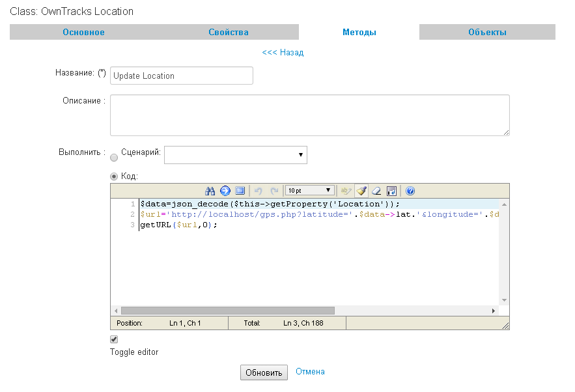Select the Сценарий radio button

click(114, 157)
